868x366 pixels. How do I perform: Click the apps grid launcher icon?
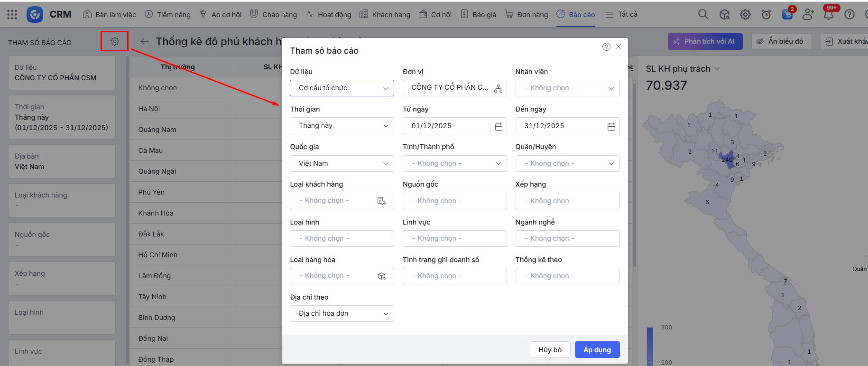pyautogui.click(x=12, y=15)
